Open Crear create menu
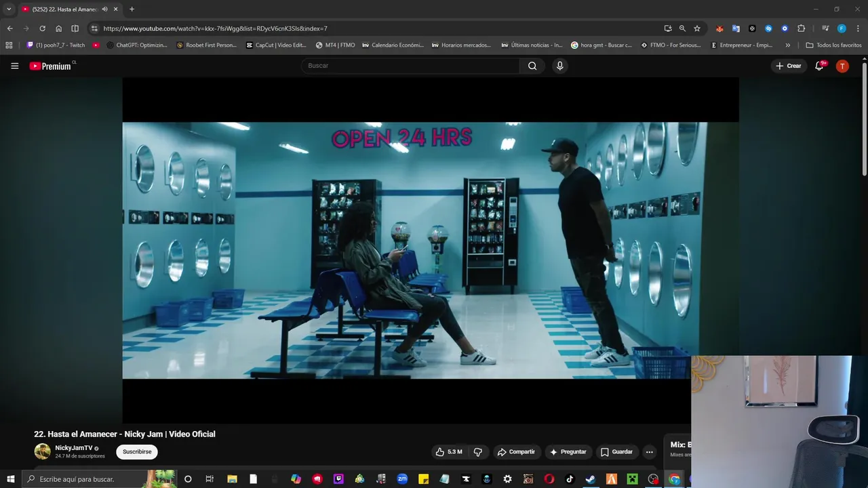Viewport: 868px width, 488px height. pos(789,66)
